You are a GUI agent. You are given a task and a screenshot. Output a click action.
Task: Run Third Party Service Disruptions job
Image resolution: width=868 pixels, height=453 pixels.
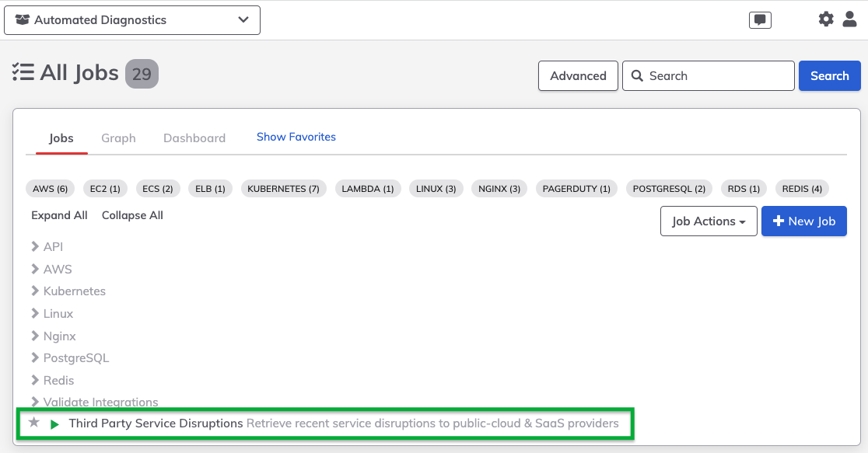click(x=54, y=424)
